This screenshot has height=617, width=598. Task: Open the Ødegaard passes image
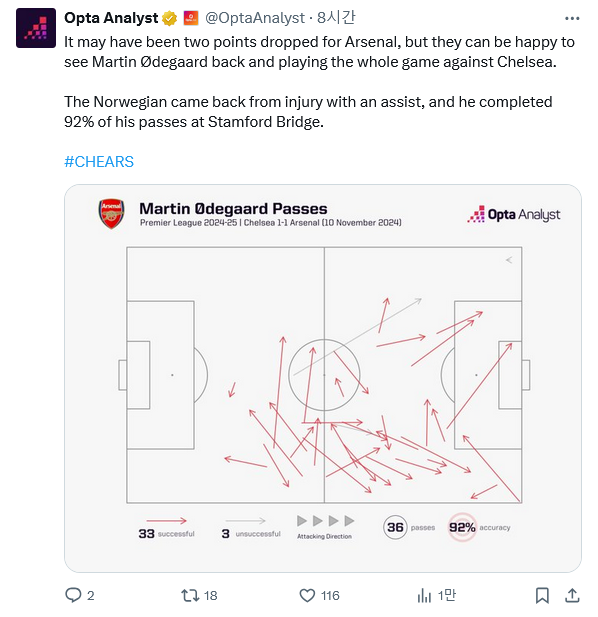click(x=323, y=378)
